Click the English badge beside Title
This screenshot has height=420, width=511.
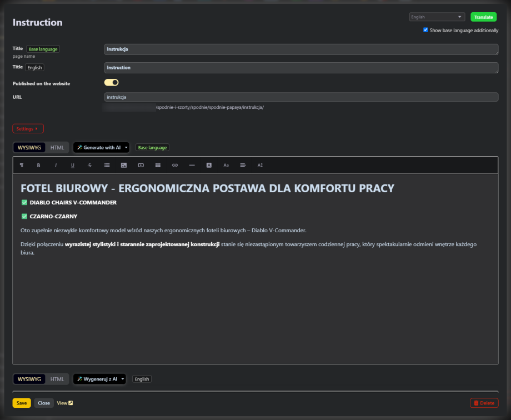coord(34,68)
